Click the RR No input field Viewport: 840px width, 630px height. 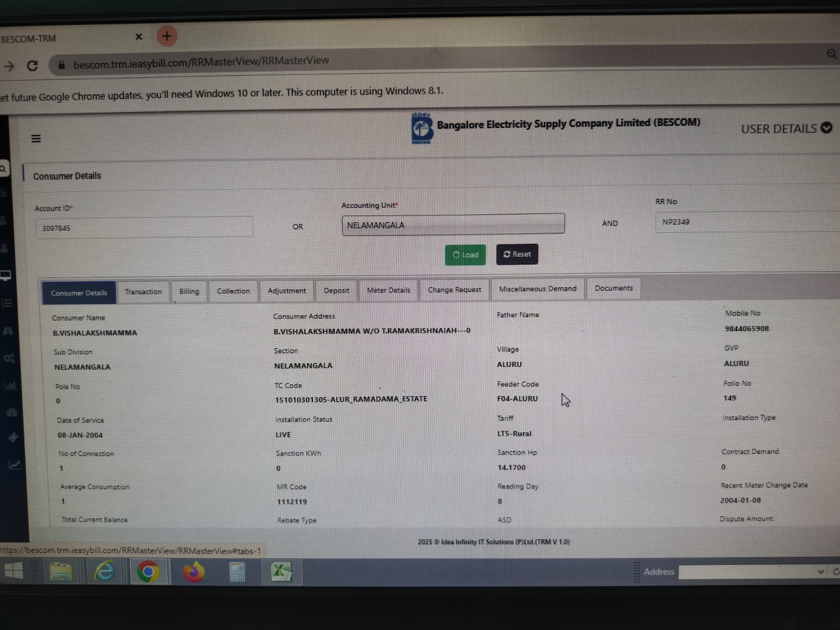[747, 222]
